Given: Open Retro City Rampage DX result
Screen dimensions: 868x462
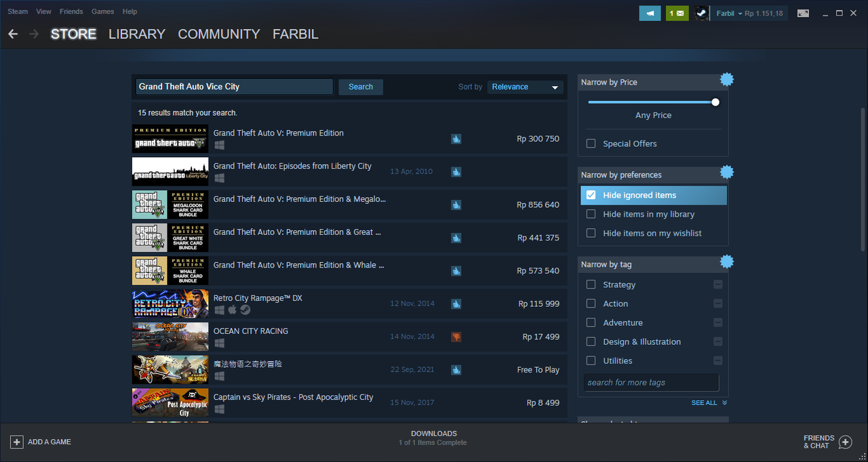Looking at the screenshot, I should pos(349,303).
